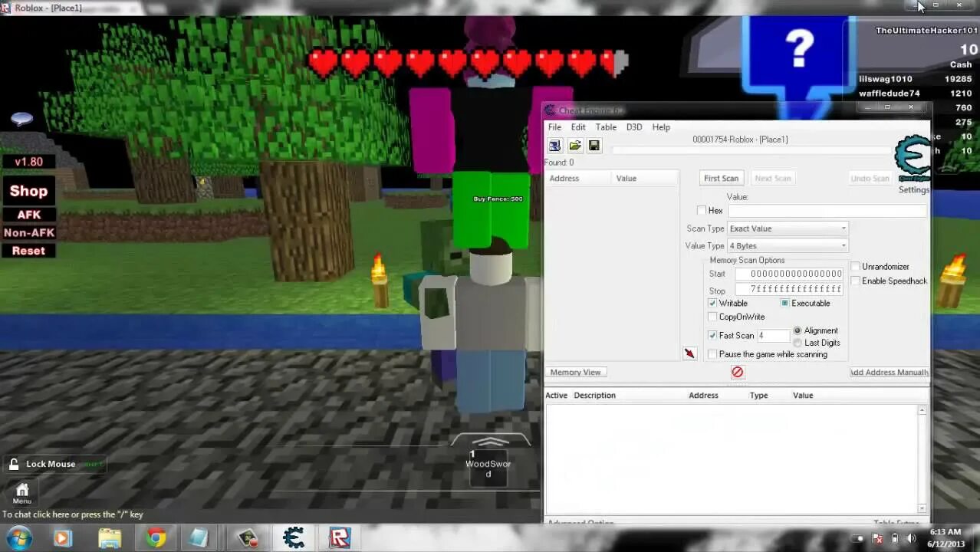Click the Lock Mouse padlock icon
This screenshot has height=552, width=980.
pyautogui.click(x=14, y=464)
